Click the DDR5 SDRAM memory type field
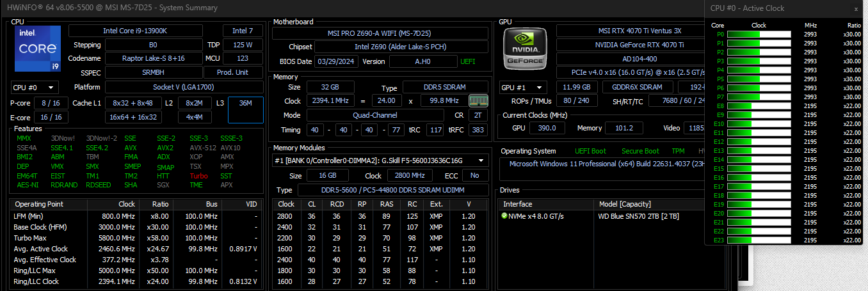Screen dimensions: 868x291 click(x=446, y=87)
